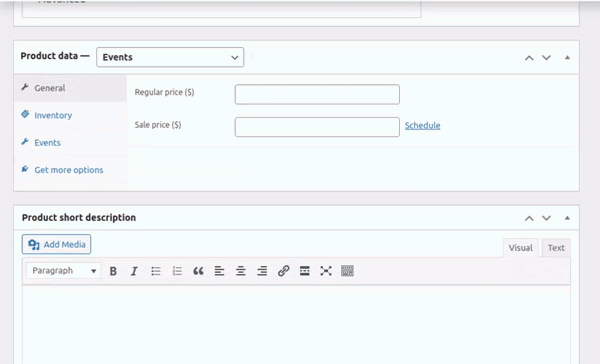Move Product data panel up

pos(529,58)
